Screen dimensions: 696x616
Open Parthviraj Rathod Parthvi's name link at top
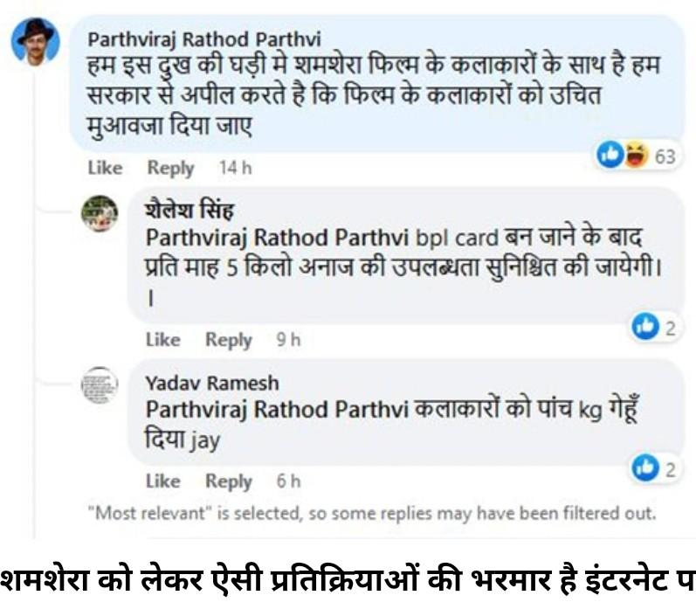click(x=204, y=40)
